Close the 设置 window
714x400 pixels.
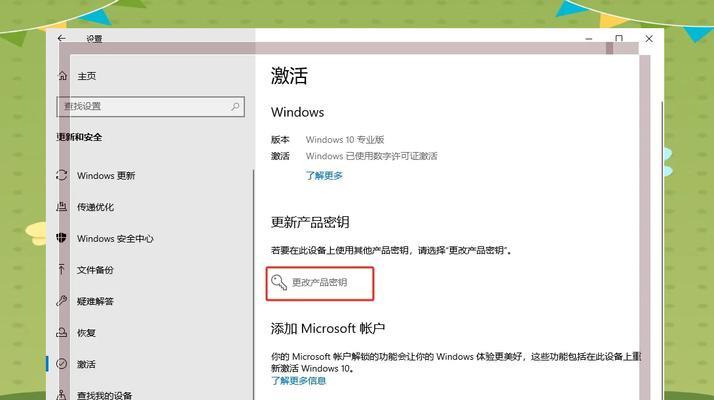pos(649,39)
